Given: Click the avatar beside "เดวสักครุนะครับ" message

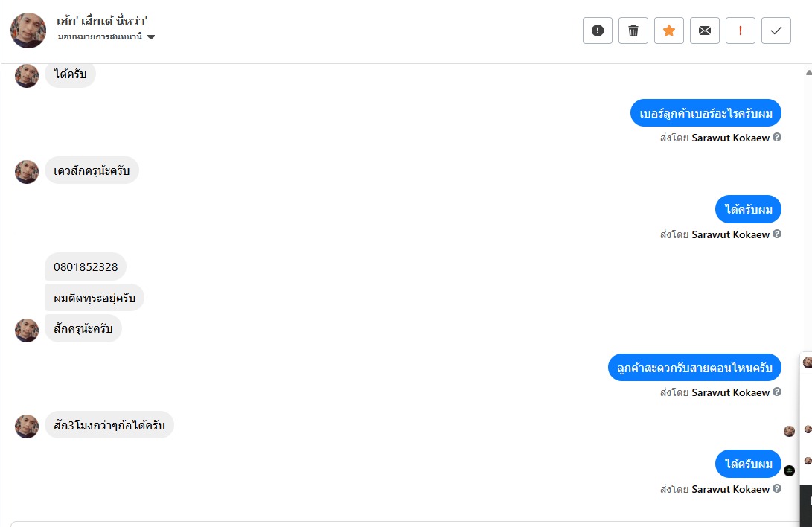Looking at the screenshot, I should (27, 171).
